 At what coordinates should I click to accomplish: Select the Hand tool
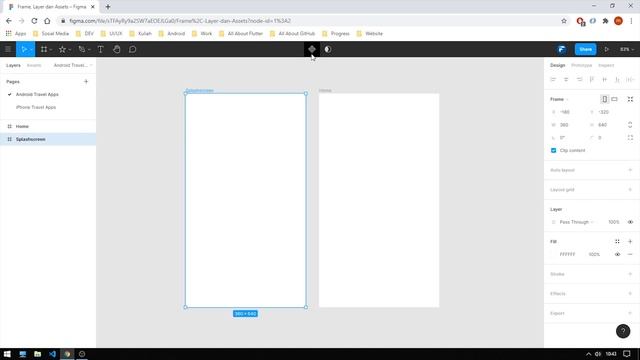tap(117, 49)
